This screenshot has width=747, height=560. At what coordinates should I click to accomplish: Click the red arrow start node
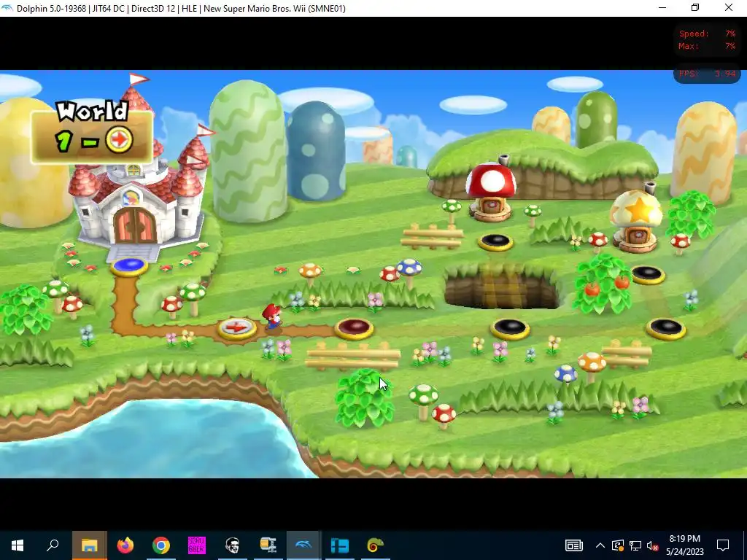tap(237, 329)
